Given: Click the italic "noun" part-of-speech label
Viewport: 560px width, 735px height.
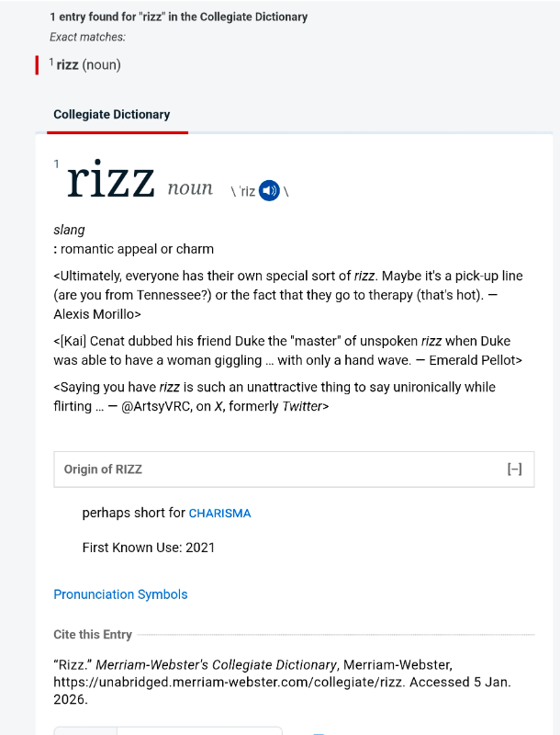Looking at the screenshot, I should (x=190, y=188).
